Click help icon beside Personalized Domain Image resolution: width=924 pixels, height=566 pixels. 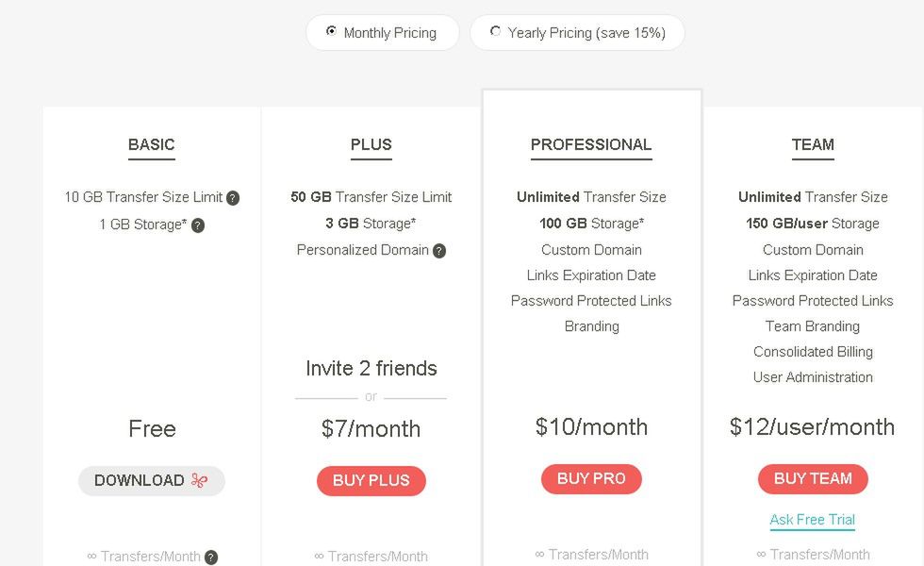[439, 251]
